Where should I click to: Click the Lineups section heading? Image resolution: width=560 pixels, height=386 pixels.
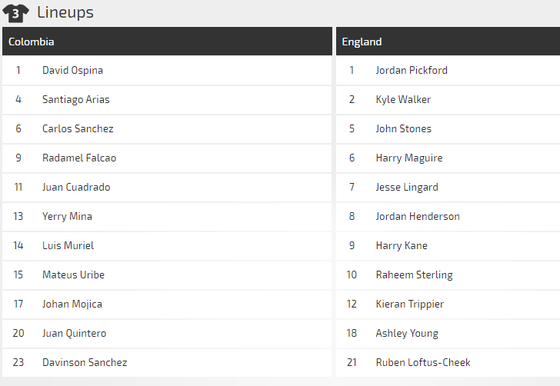point(65,12)
